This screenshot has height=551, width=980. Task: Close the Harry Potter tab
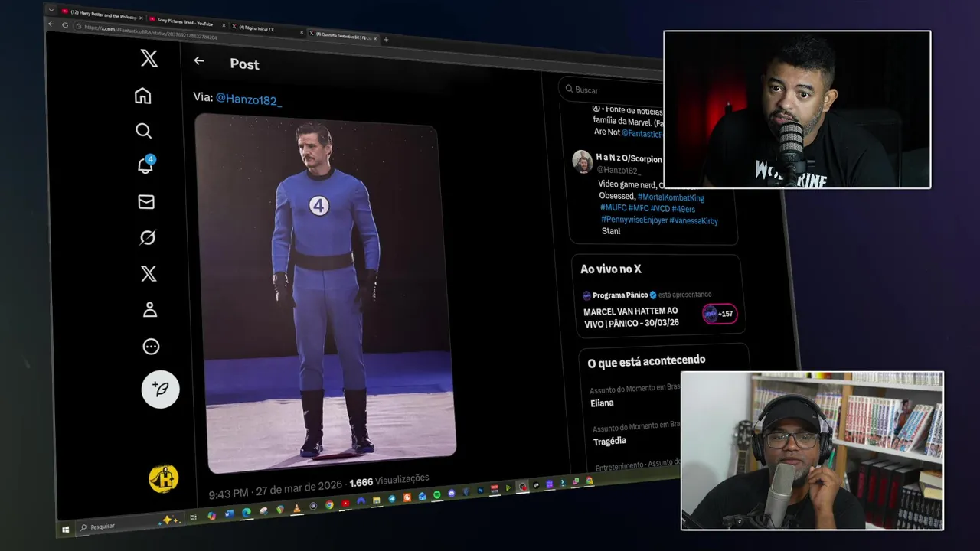click(x=141, y=18)
